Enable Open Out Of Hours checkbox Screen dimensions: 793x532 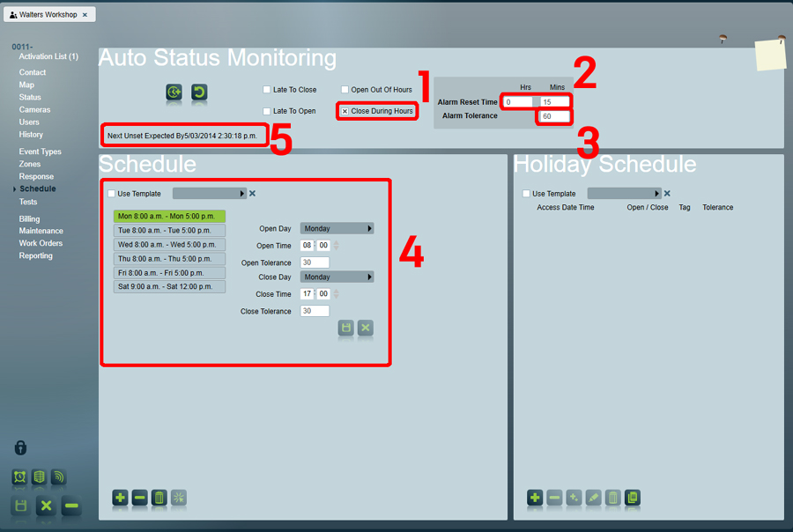345,90
